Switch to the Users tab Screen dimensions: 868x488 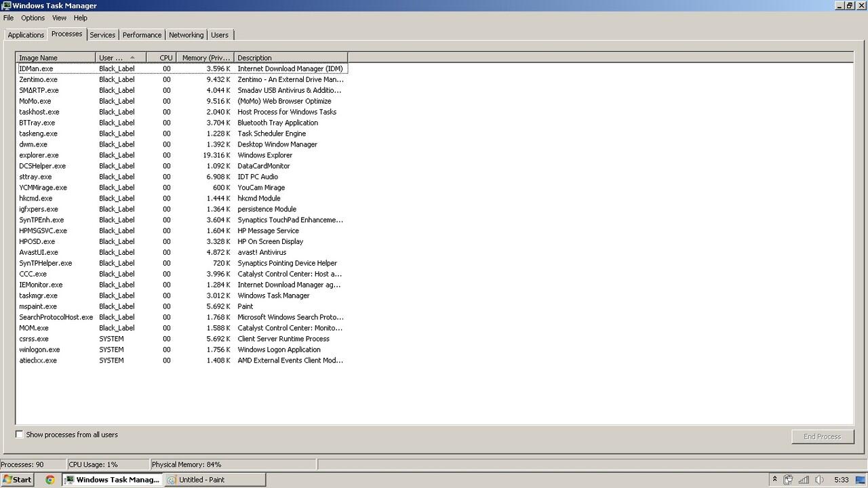point(220,35)
